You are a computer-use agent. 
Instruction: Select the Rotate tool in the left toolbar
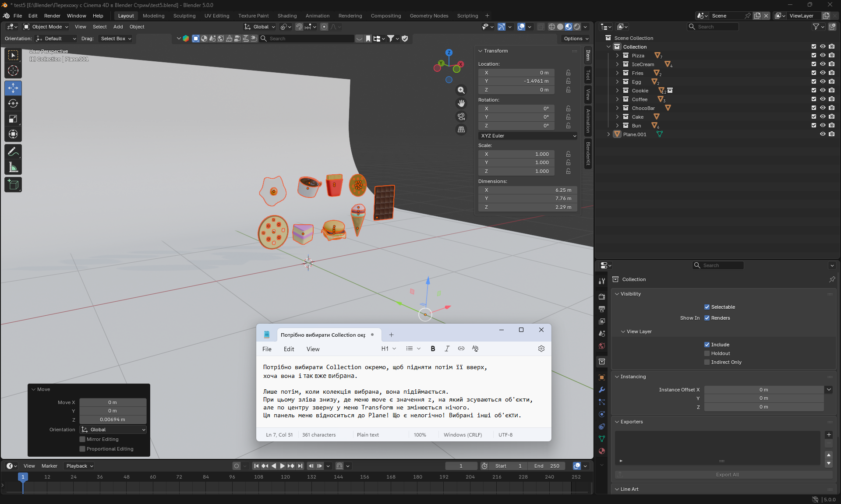tap(13, 104)
